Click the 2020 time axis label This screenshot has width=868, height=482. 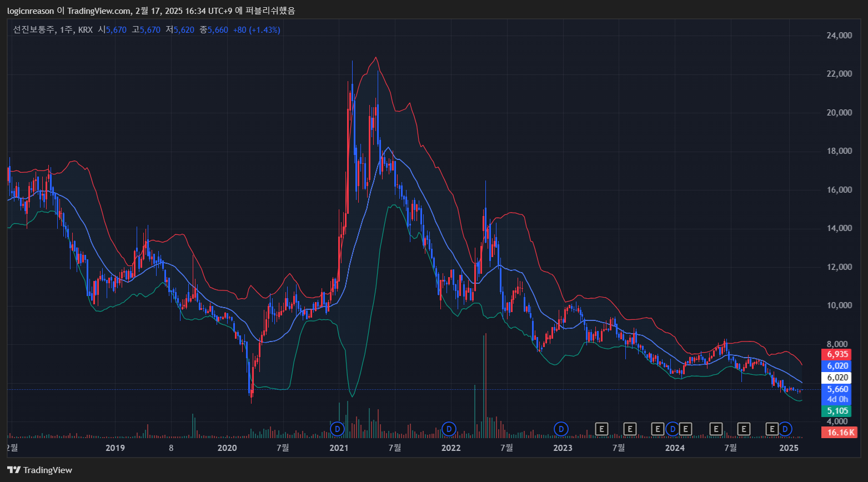point(227,448)
